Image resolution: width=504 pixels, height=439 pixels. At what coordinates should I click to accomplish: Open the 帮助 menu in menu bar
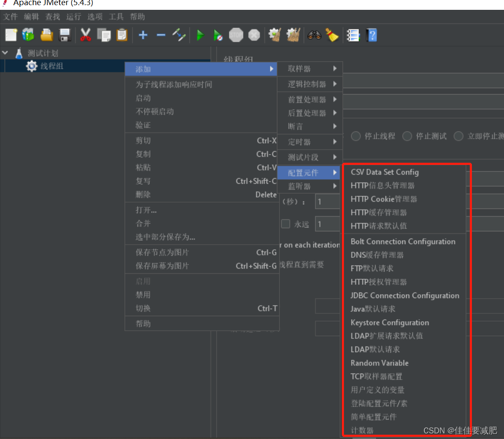pyautogui.click(x=137, y=17)
